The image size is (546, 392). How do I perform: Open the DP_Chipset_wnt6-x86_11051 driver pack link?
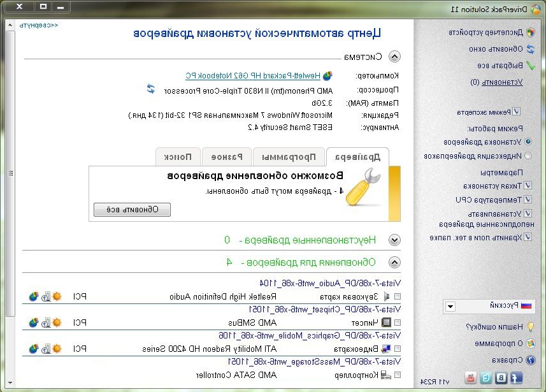click(x=324, y=309)
